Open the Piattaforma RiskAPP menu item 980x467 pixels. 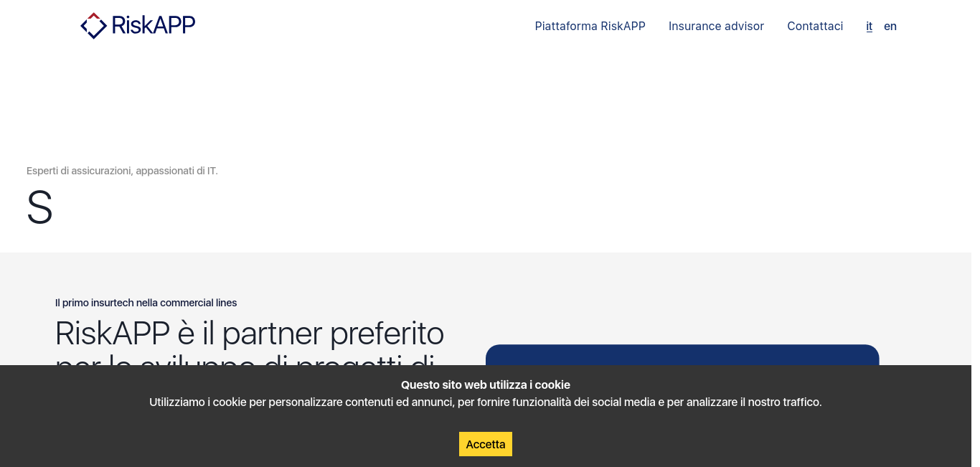tap(590, 27)
